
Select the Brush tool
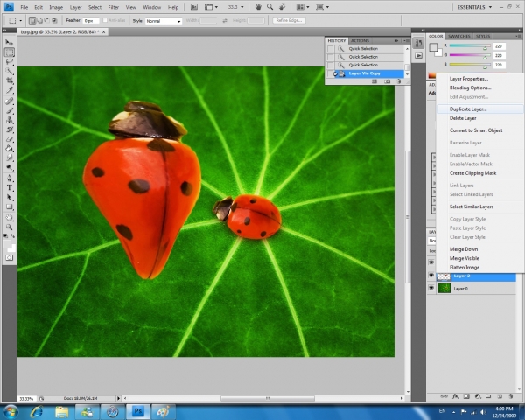10,110
